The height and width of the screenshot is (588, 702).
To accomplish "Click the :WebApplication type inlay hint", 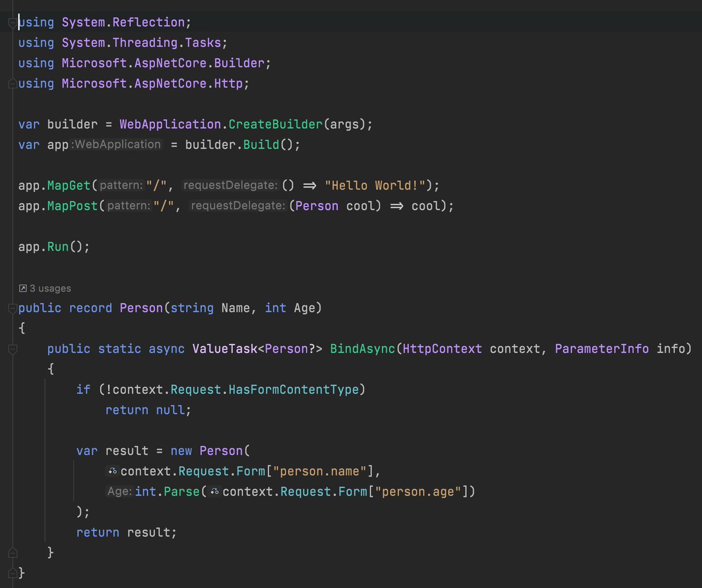I will click(x=116, y=145).
